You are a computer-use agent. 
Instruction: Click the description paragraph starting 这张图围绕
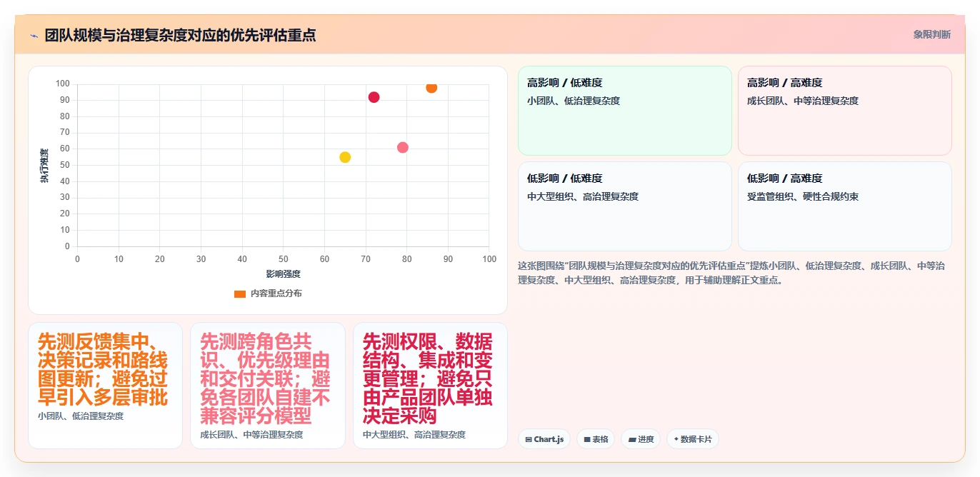pos(733,273)
